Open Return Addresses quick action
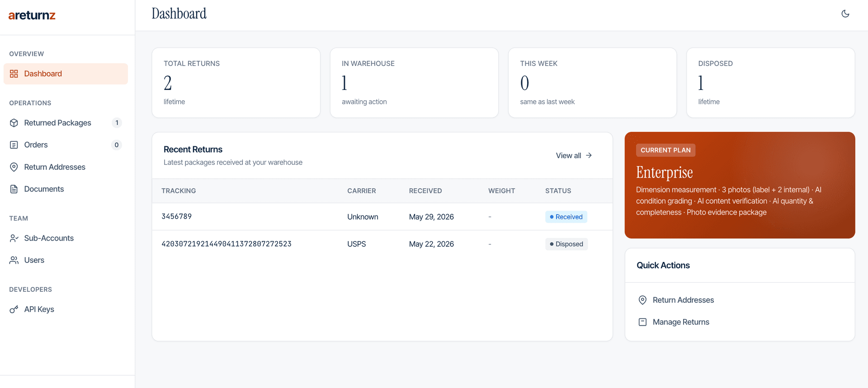 [x=676, y=300]
